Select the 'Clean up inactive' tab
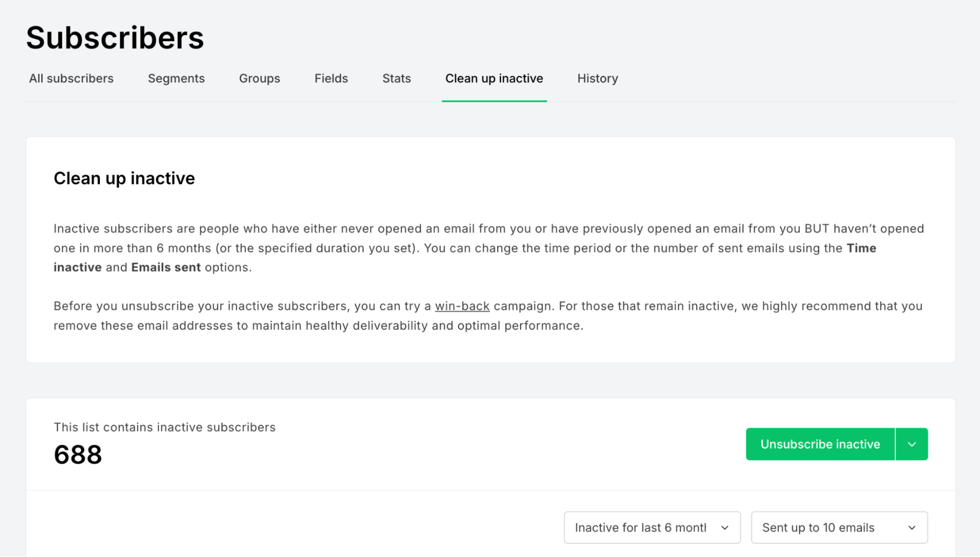The height and width of the screenshot is (557, 980). [x=495, y=79]
